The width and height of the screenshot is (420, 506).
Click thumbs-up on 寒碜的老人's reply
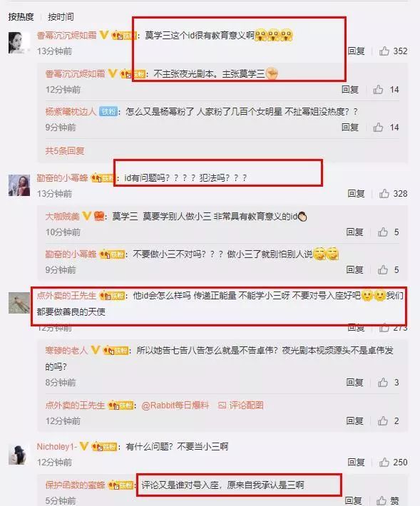[382, 382]
